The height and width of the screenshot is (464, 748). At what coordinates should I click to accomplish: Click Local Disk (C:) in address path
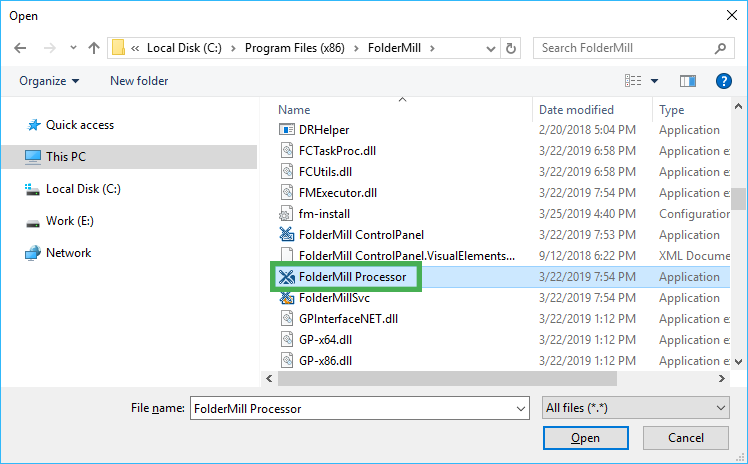pos(184,48)
